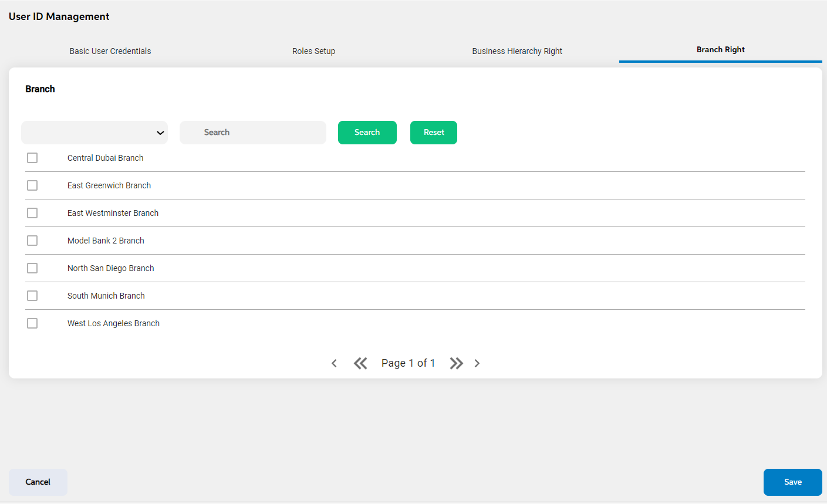Go to next page arrow

[x=477, y=363]
